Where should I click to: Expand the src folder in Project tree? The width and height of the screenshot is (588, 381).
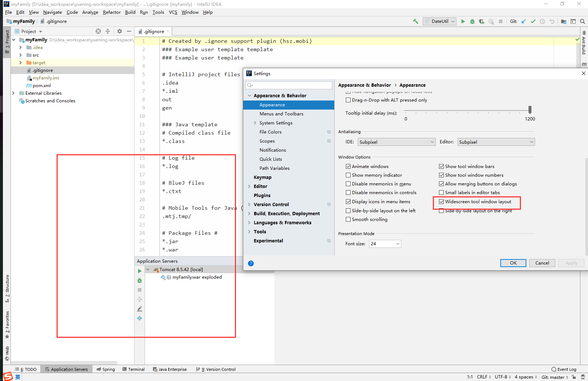pyautogui.click(x=20, y=55)
